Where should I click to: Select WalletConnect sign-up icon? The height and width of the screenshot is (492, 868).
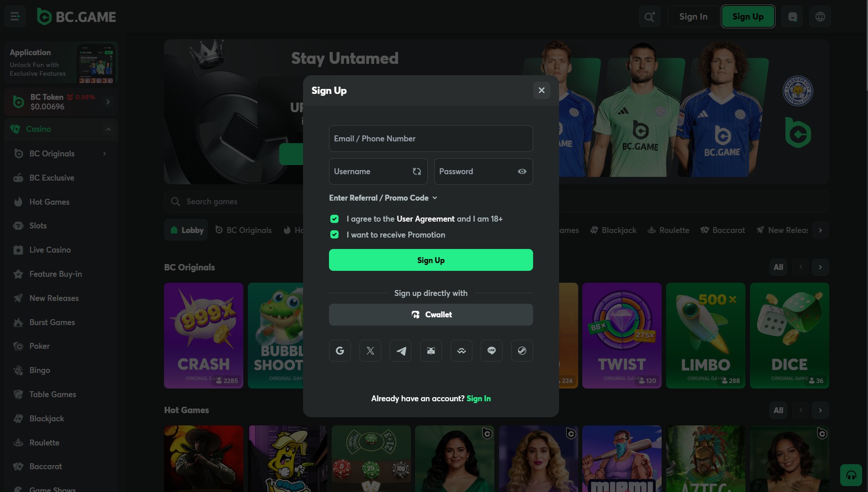[461, 351]
